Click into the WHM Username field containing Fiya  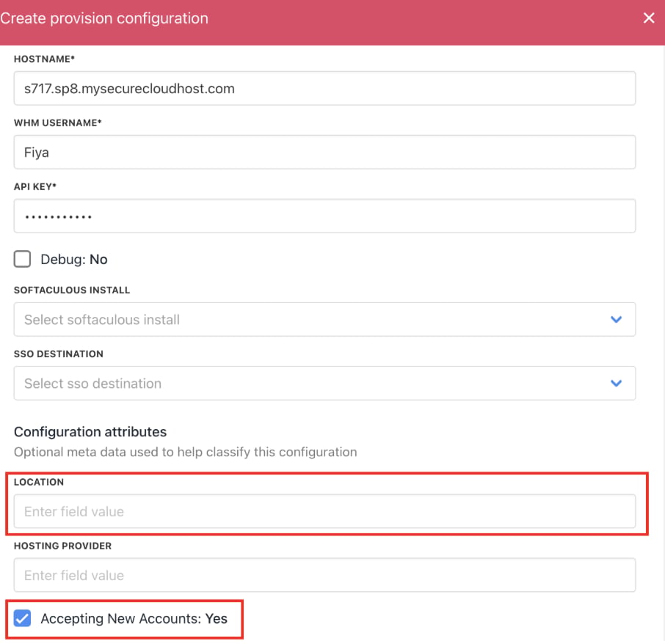(324, 152)
